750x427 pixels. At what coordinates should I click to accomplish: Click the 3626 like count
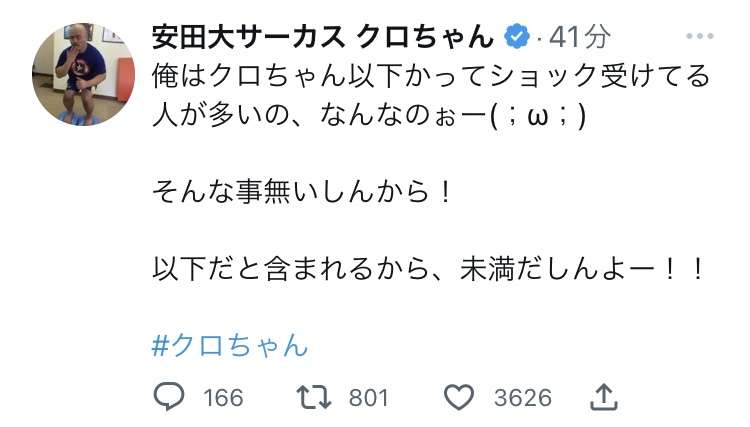pyautogui.click(x=522, y=398)
